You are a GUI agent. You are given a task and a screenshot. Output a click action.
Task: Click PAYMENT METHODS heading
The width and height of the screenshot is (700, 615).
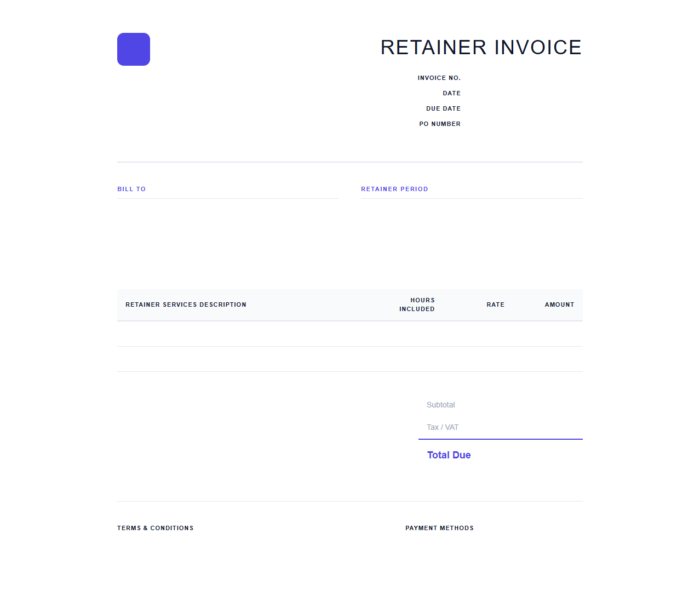pyautogui.click(x=439, y=528)
